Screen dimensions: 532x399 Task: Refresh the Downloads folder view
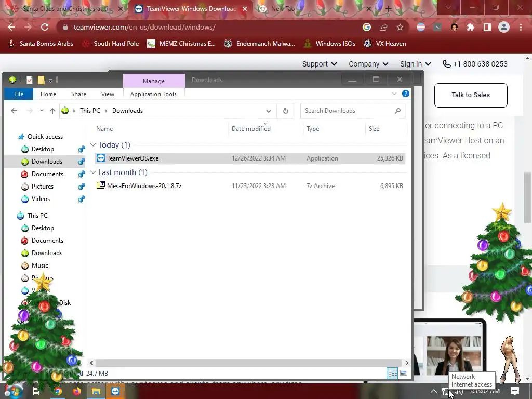286,111
